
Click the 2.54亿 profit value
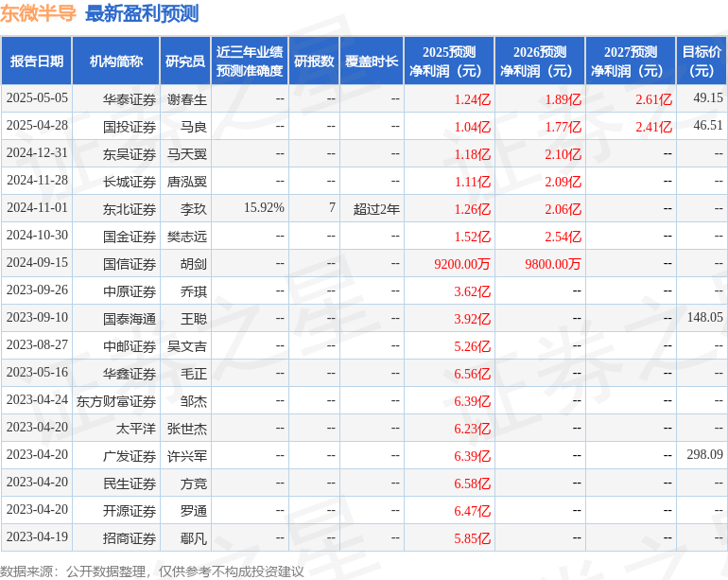pos(563,237)
